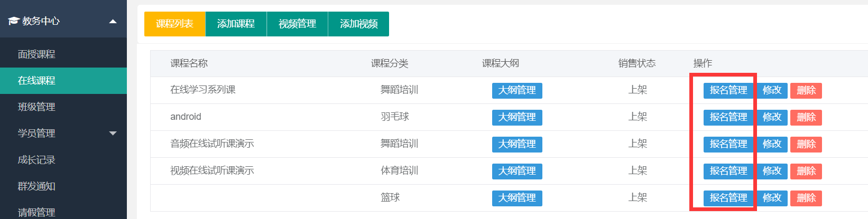Image resolution: width=868 pixels, height=219 pixels.
Task: Click the graduation cap icon beside 教务中心
Action: [x=13, y=21]
